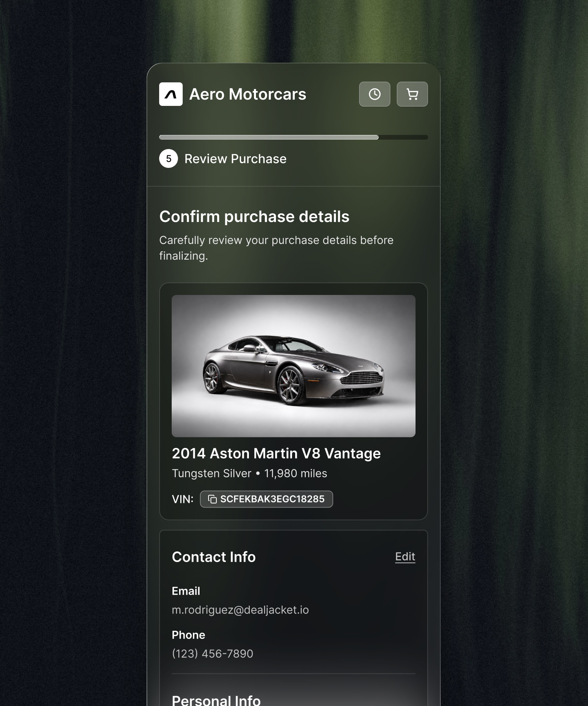
Task: Open the history clock button
Action: point(374,94)
